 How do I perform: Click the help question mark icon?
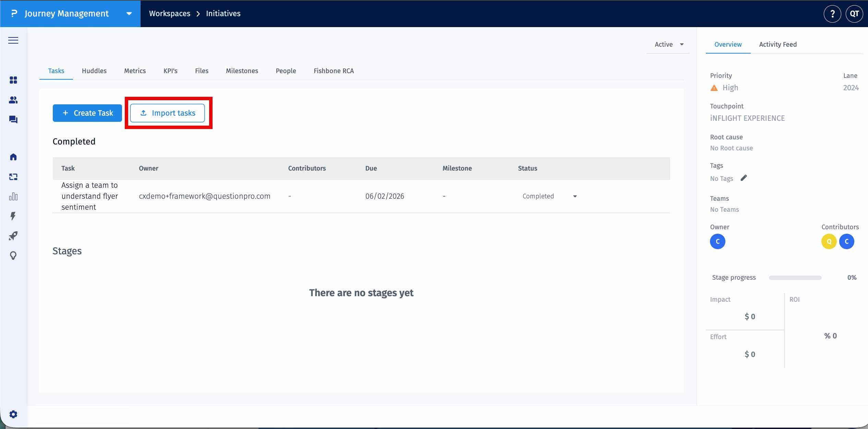pyautogui.click(x=832, y=14)
